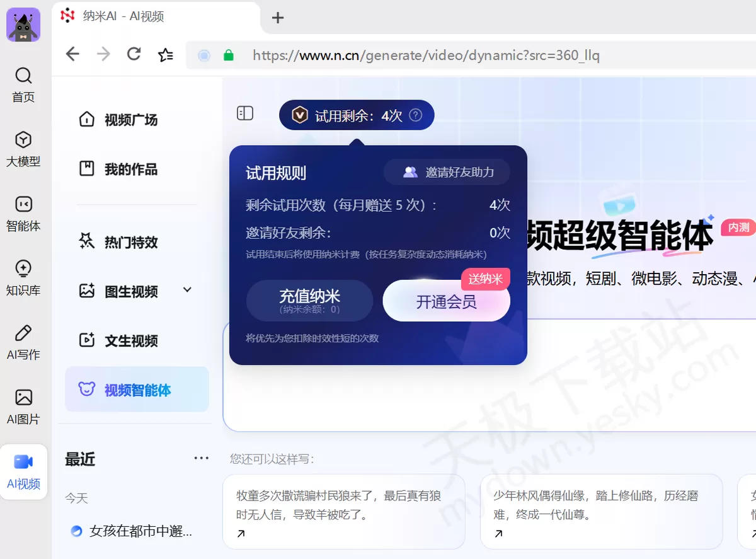Click the 最近 section heading
The image size is (756, 559).
pos(80,459)
